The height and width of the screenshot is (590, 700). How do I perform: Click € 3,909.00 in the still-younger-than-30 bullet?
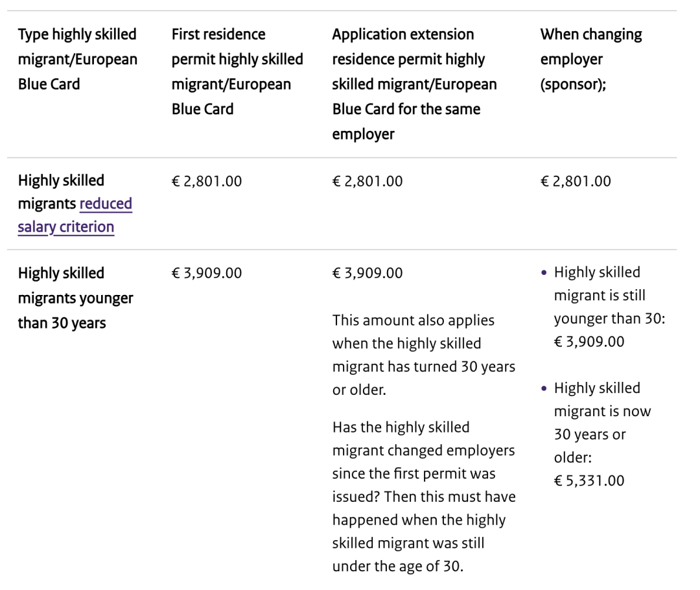[x=589, y=342]
